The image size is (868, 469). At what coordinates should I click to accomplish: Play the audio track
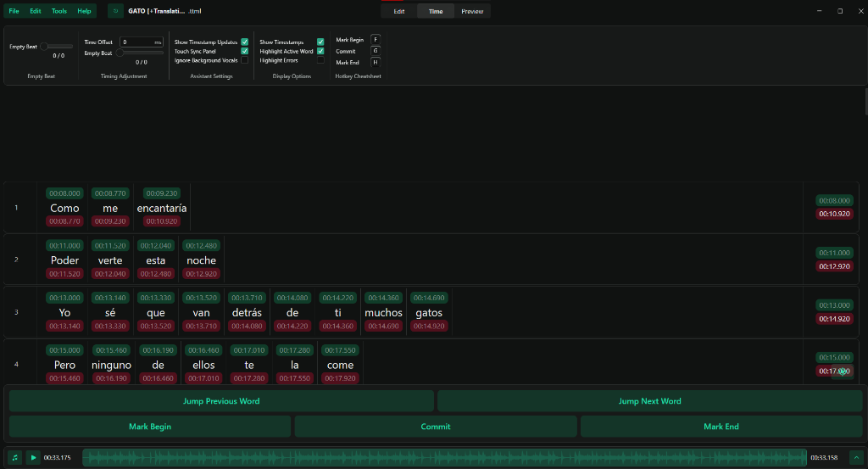33,457
